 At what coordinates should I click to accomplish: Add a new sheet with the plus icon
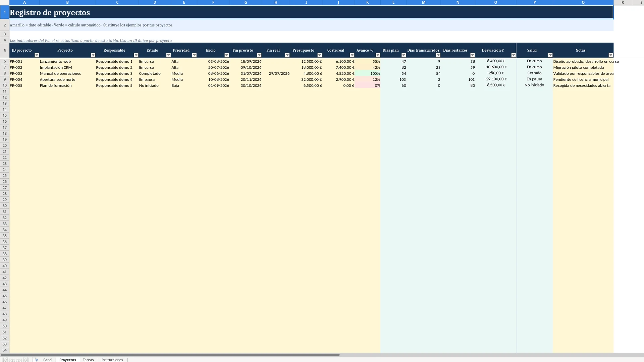pyautogui.click(x=37, y=360)
